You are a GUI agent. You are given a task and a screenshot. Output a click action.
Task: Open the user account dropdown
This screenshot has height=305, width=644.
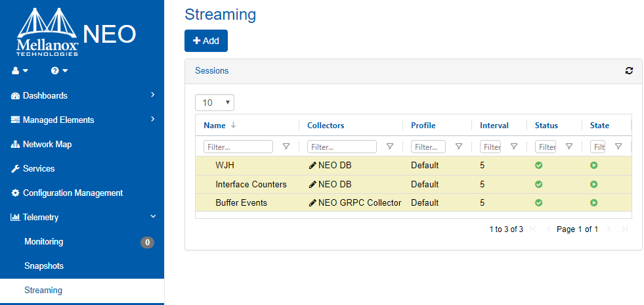20,70
